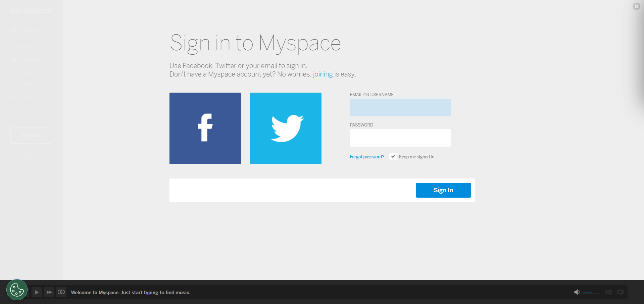Click the Search magnifier icon
The height and width of the screenshot is (304, 644).
coord(14,30)
